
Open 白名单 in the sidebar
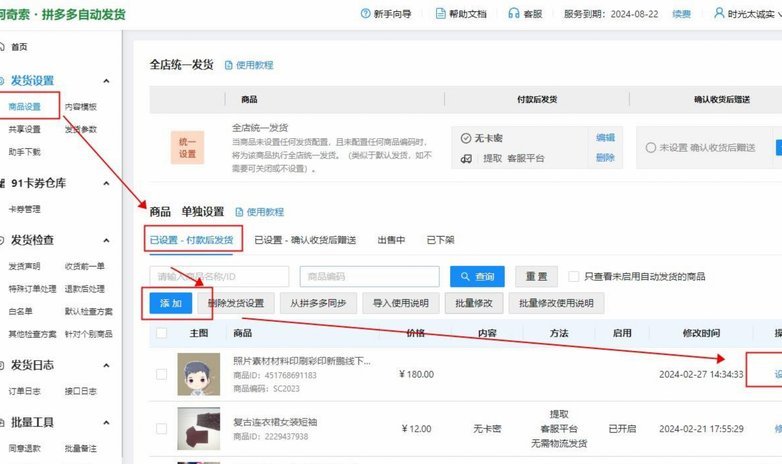point(20,311)
